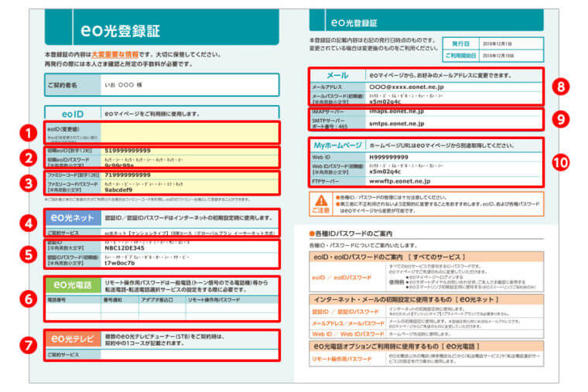Click "Web ID" label in Myホームページ section
The image size is (588, 392).
(321, 157)
